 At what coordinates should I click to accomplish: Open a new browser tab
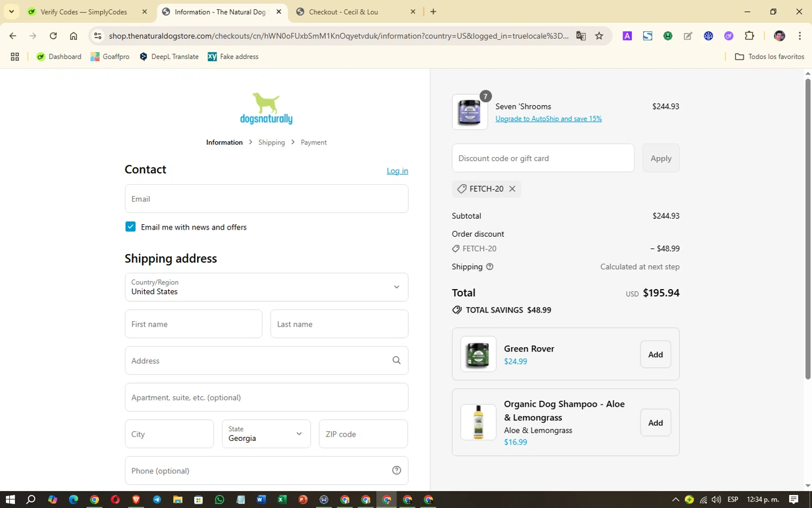(433, 11)
